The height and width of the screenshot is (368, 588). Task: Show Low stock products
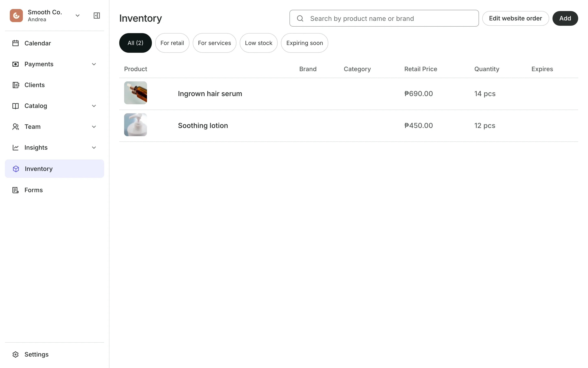click(x=258, y=43)
